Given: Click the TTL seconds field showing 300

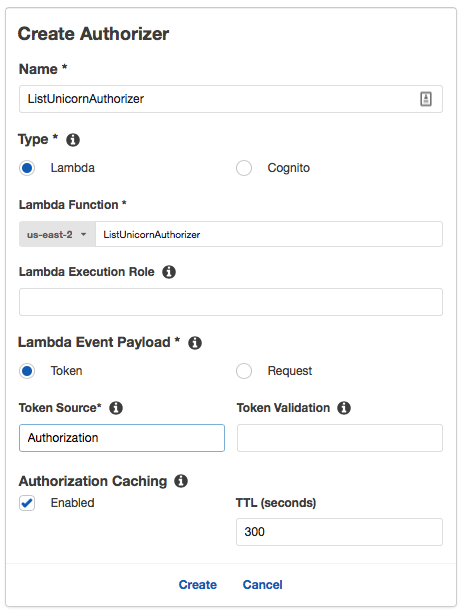Looking at the screenshot, I should pyautogui.click(x=339, y=532).
